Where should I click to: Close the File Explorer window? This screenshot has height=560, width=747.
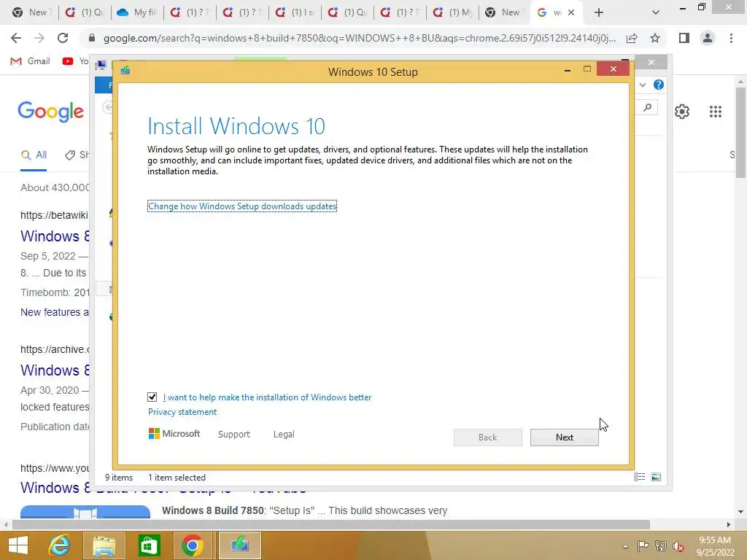click(x=651, y=63)
